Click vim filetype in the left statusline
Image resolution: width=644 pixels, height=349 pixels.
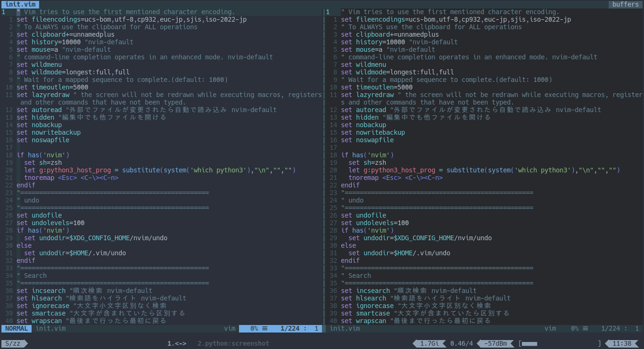click(x=230, y=328)
